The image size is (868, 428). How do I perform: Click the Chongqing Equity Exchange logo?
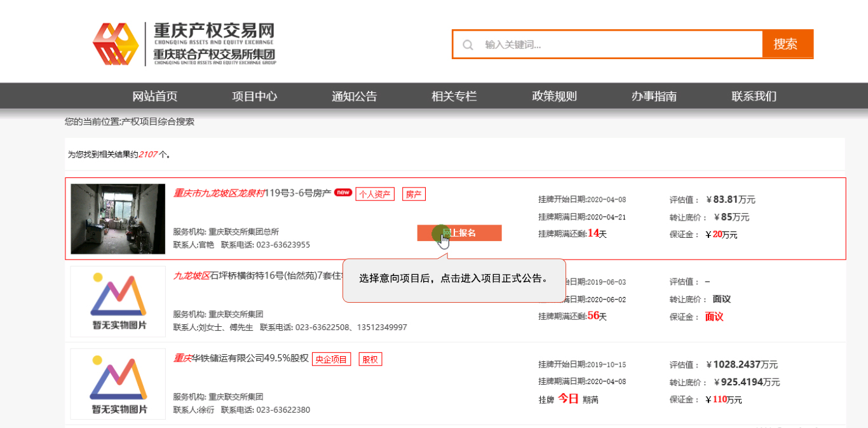point(184,44)
